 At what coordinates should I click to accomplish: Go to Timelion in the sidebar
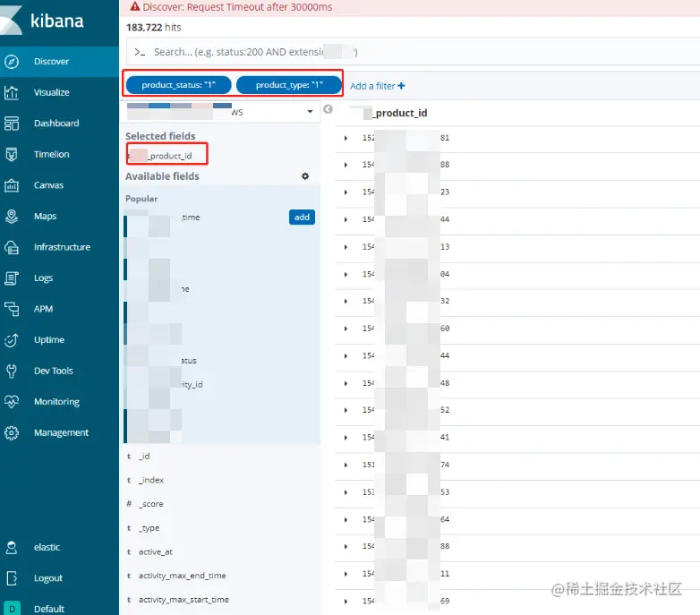point(51,154)
